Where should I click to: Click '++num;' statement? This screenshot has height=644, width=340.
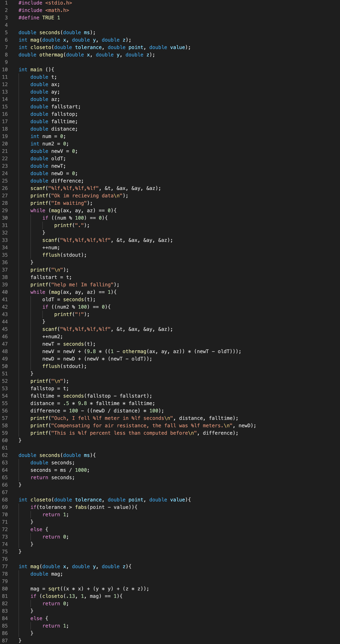coord(51,247)
